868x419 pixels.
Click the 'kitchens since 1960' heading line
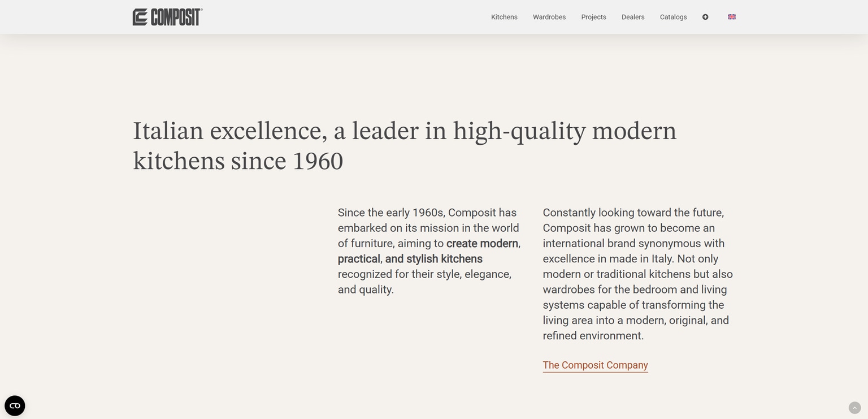pyautogui.click(x=238, y=161)
